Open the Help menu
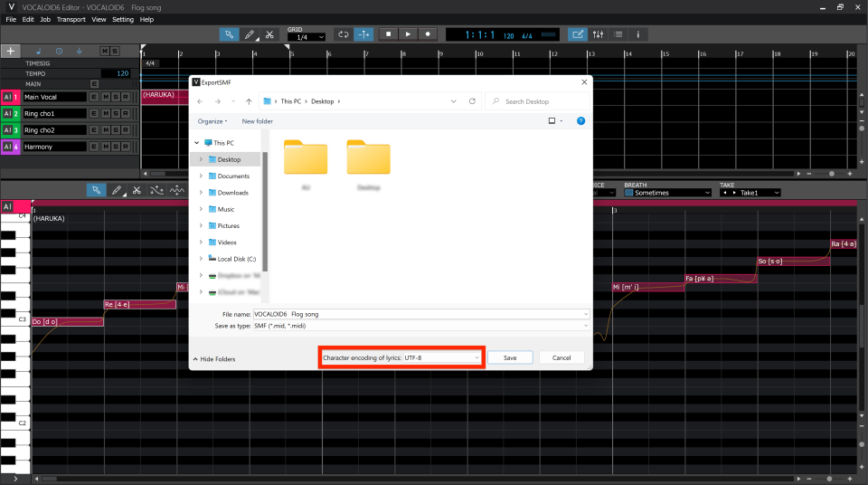Screen dimensions: 868x485 coord(146,19)
